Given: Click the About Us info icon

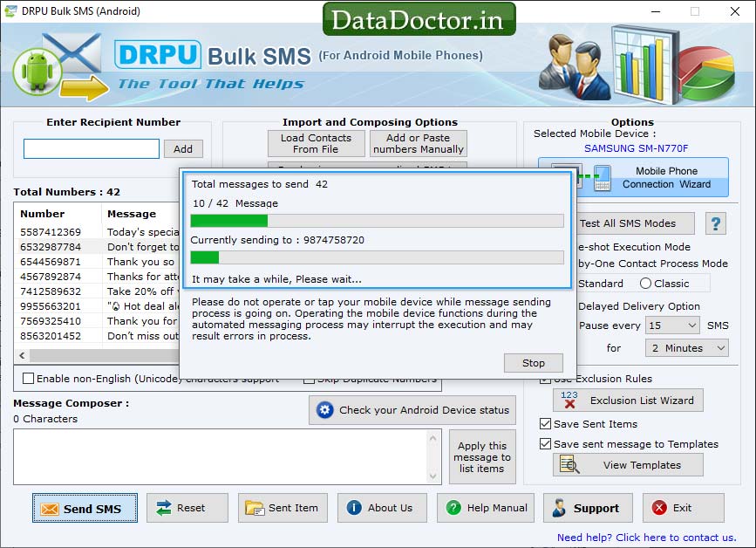Looking at the screenshot, I should (x=354, y=508).
